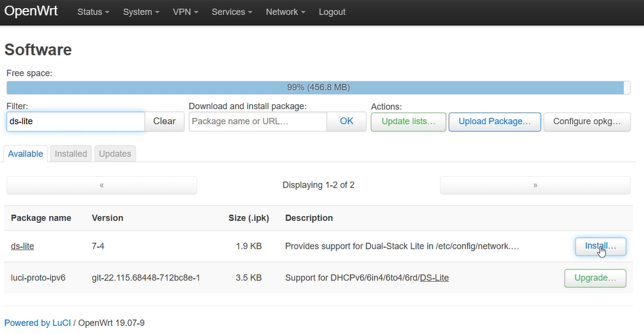This screenshot has width=644, height=334.
Task: Open the VPN dropdown menu
Action: [x=185, y=12]
